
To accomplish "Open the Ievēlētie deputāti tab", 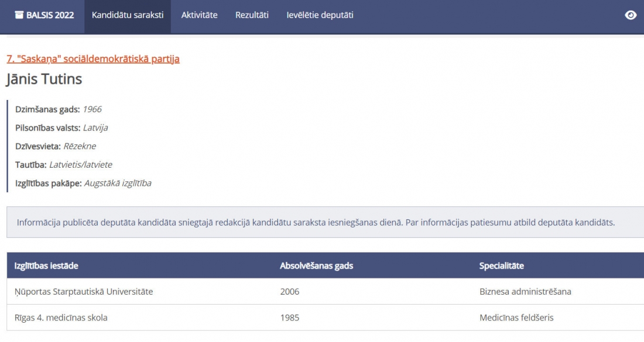I will coord(320,16).
